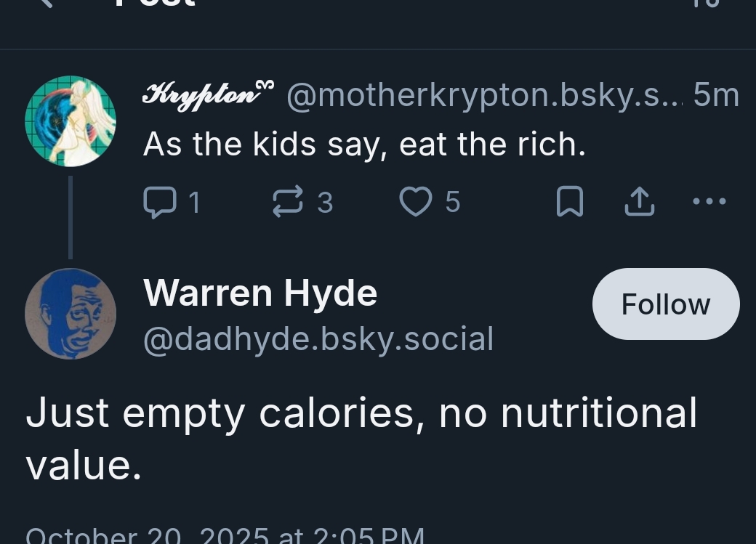Click the reply speech-bubble icon on Krypton's post
Screen dimensions: 756x544
tap(159, 202)
